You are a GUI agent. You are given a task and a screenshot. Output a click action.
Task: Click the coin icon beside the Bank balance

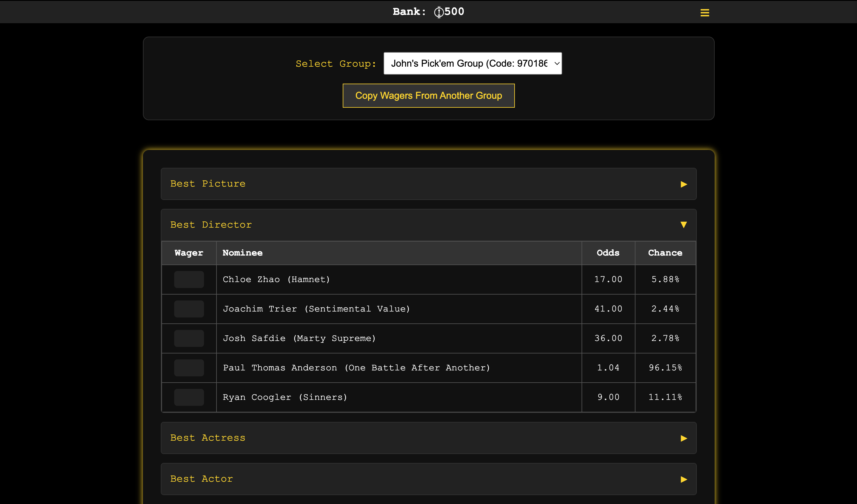(x=439, y=11)
